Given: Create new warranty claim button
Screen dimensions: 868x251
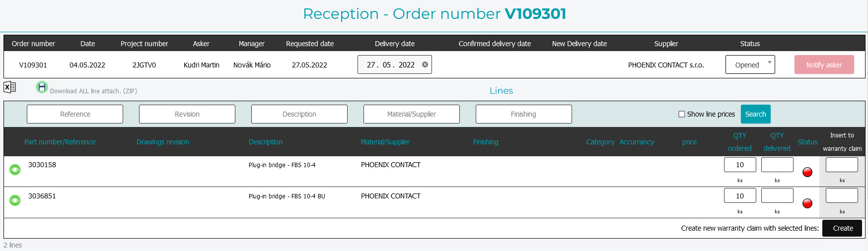Looking at the screenshot, I should point(843,228).
